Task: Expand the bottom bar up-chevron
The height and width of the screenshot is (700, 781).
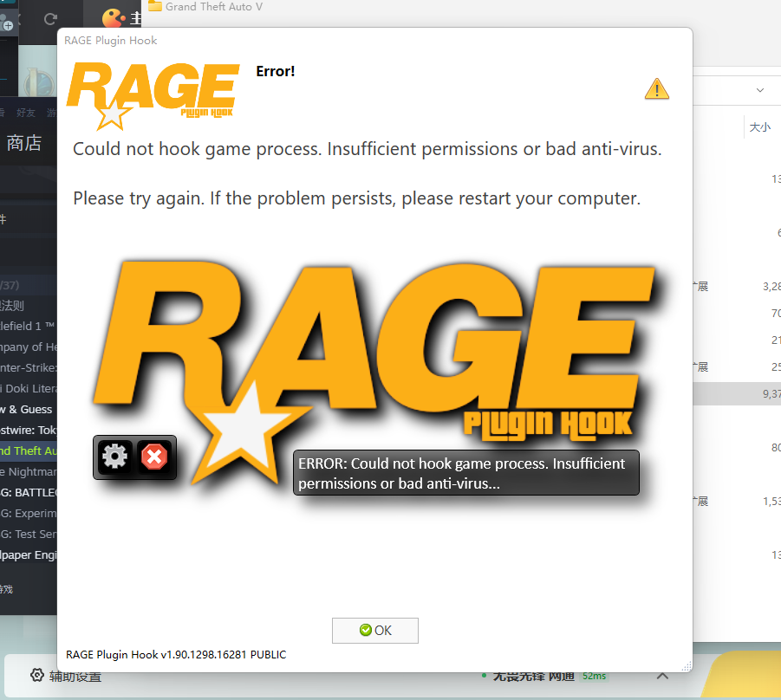Action: pos(662,676)
